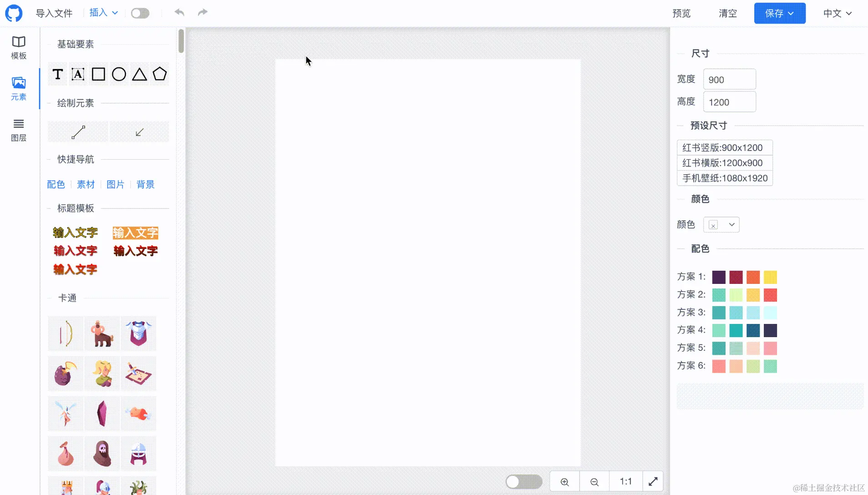Open the 插入 dropdown menu
Screen dimensions: 868x495
pyautogui.click(x=103, y=13)
